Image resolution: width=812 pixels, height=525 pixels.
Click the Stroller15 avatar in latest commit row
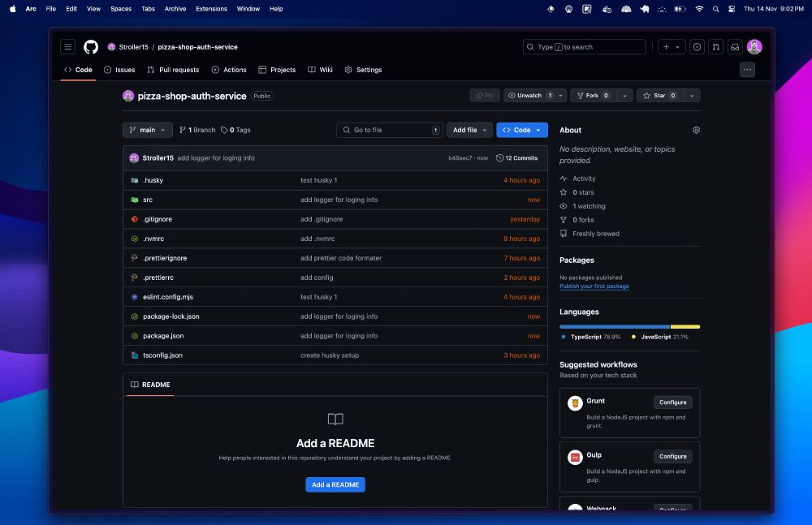pyautogui.click(x=134, y=158)
